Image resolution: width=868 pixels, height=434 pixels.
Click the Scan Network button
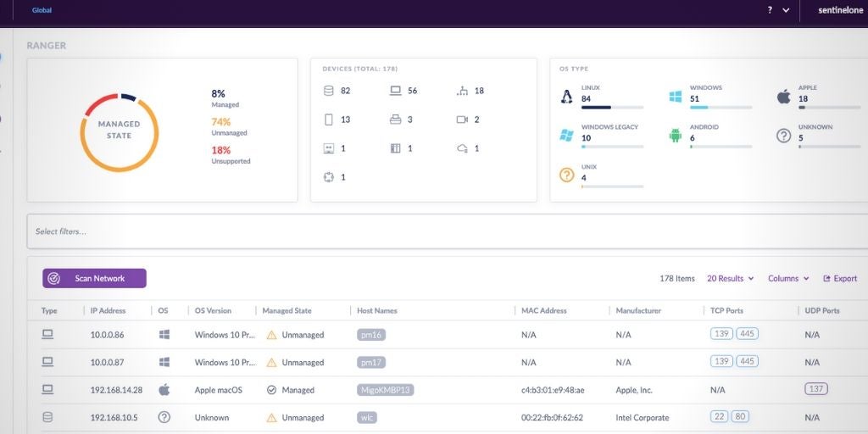tap(94, 278)
